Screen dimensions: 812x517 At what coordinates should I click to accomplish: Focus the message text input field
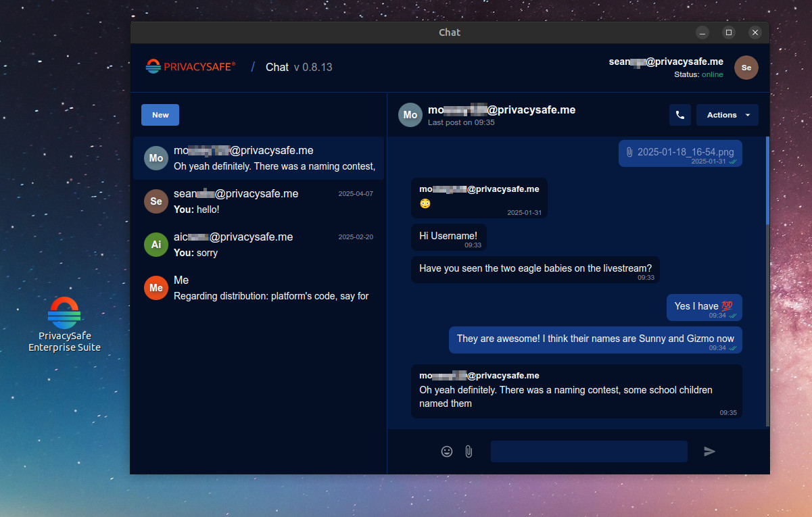(x=589, y=451)
